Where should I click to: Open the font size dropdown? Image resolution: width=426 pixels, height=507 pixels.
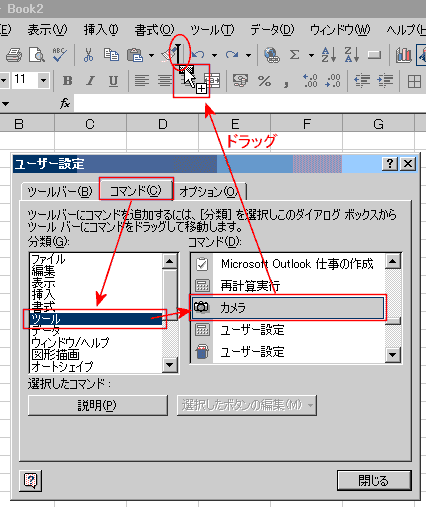click(x=43, y=80)
